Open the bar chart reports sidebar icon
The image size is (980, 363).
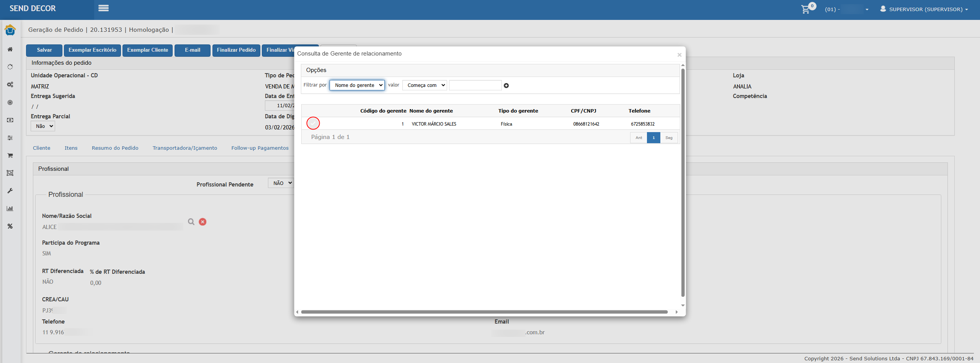(10, 209)
